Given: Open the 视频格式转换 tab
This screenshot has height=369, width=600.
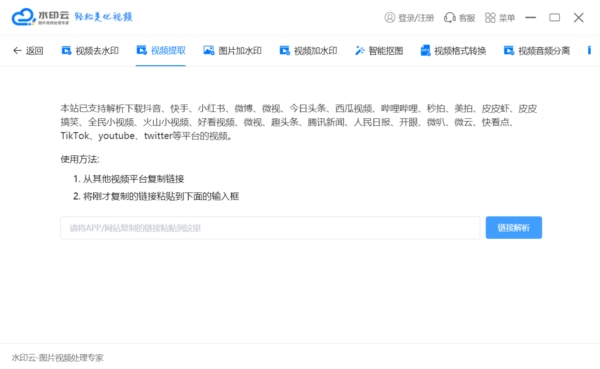Looking at the screenshot, I should pyautogui.click(x=453, y=51).
